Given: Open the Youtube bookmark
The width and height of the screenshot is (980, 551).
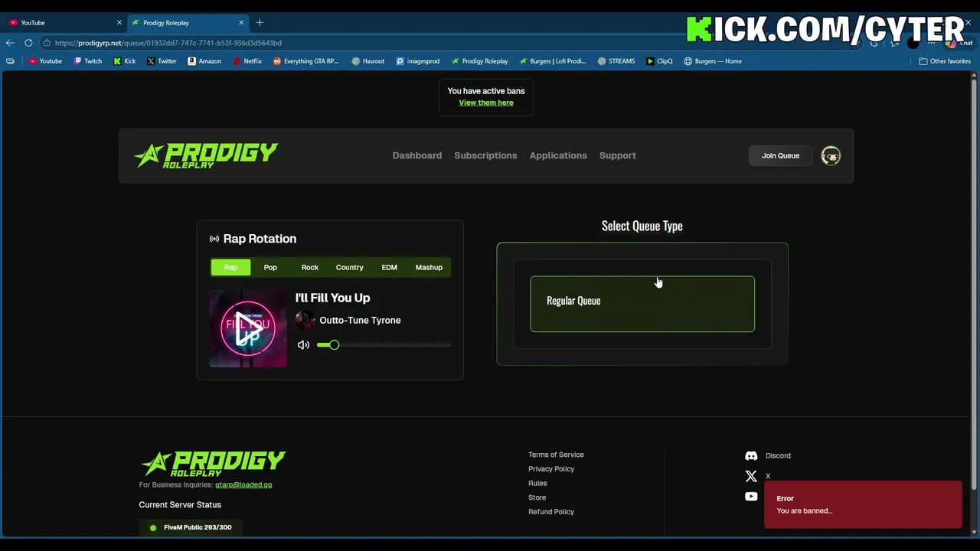Looking at the screenshot, I should tap(45, 61).
